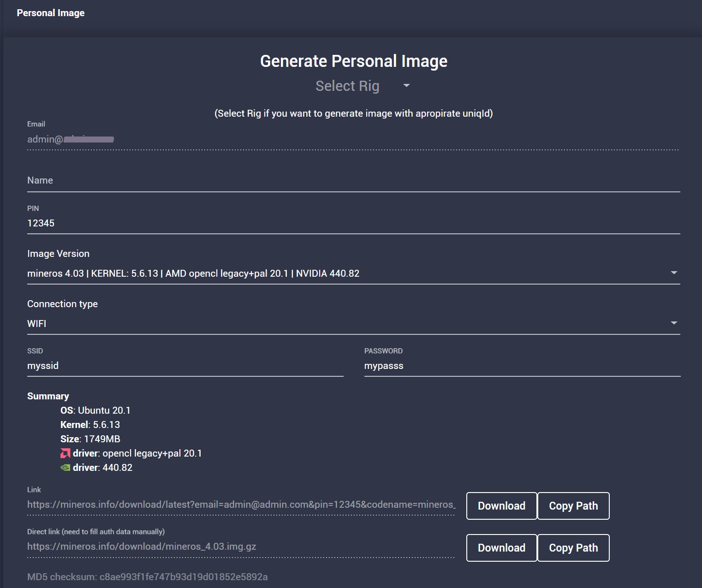Click the 'OS: Ubuntu 20.1' summary line
The image size is (702, 588).
[x=95, y=410]
